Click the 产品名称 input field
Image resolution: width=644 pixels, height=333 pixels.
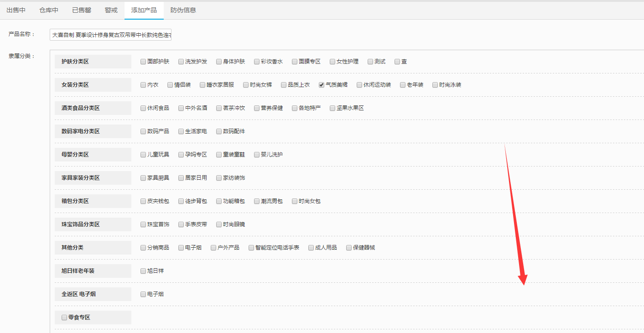tap(110, 35)
